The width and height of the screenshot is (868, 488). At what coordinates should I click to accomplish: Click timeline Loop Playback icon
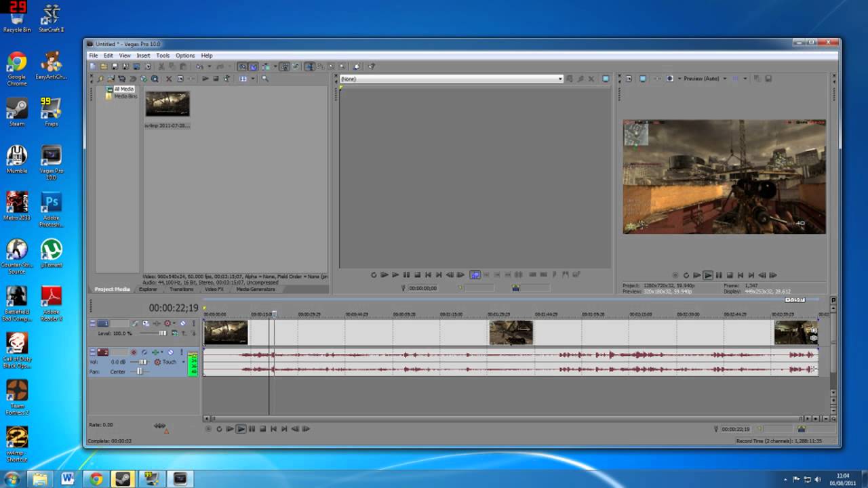(x=219, y=429)
